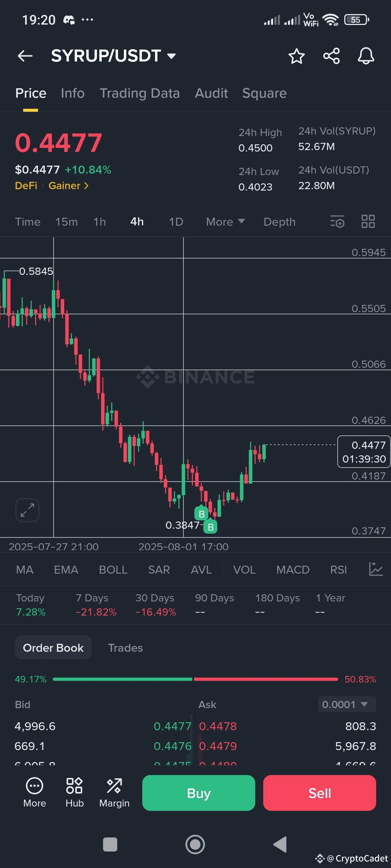This screenshot has height=868, width=391.
Task: Select the Time chart interval
Action: click(x=28, y=222)
